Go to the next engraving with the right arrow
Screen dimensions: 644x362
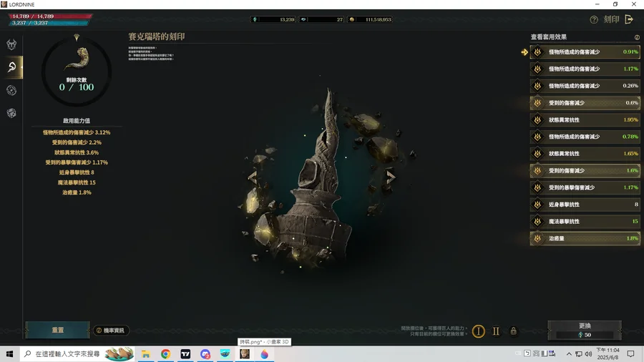tap(391, 177)
